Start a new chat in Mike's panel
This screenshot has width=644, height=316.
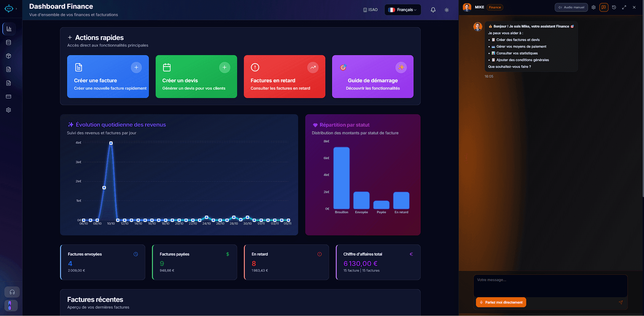coord(604,7)
